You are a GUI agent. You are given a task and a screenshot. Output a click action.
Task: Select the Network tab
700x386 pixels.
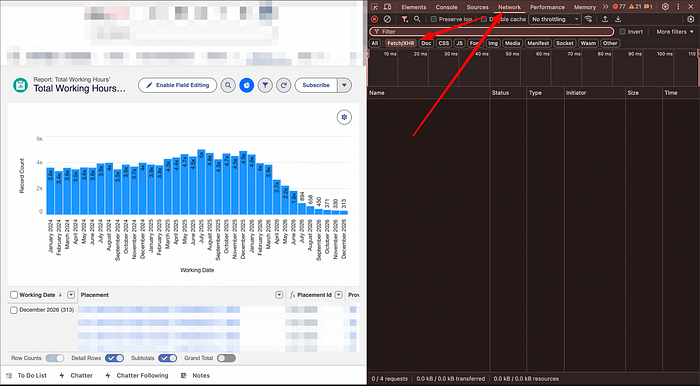pos(509,7)
